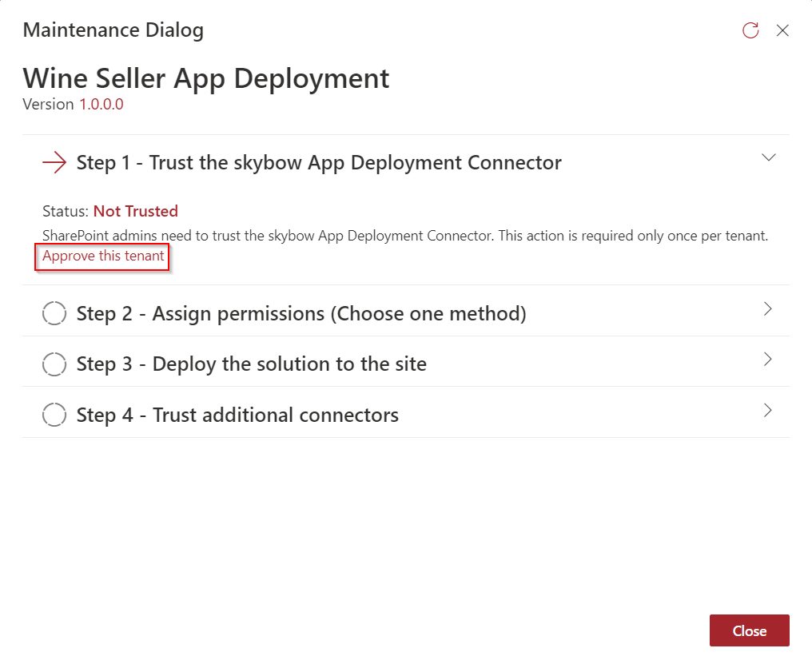Image resolution: width=812 pixels, height=668 pixels.
Task: Select the Step 1 Trust skybow Connector heading
Action: (x=319, y=162)
